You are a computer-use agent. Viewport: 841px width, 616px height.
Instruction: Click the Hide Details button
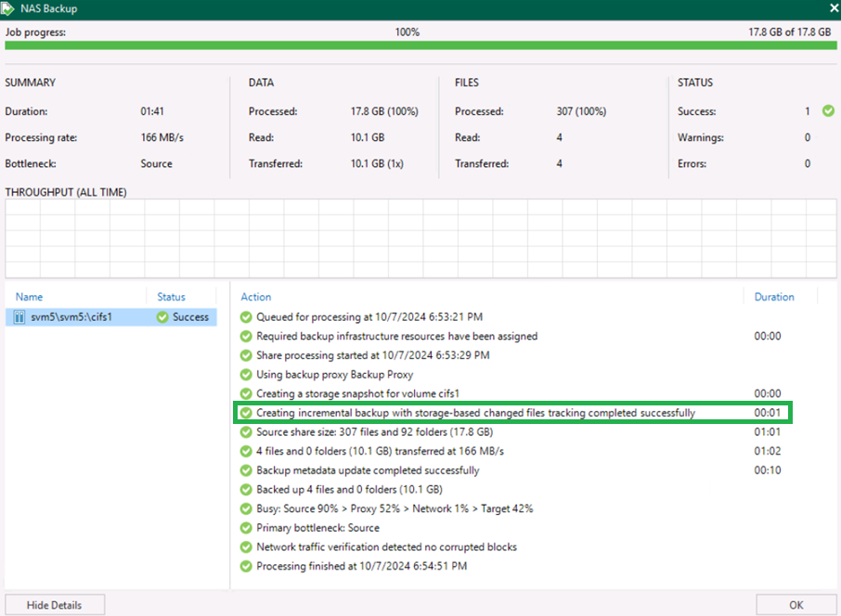54,605
